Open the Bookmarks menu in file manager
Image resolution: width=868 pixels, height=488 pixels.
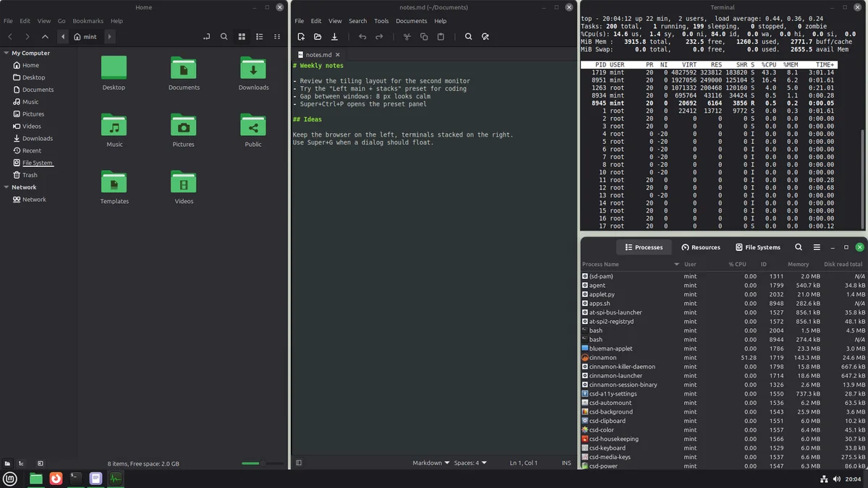[88, 21]
